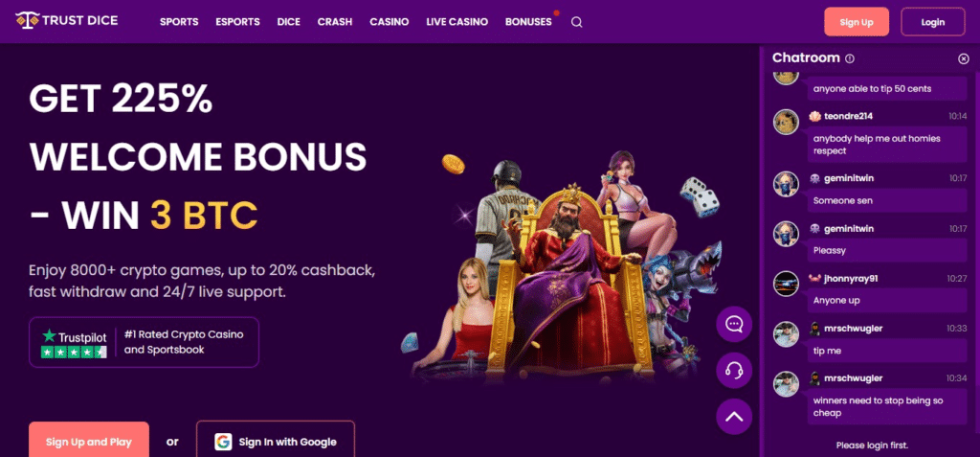Click the scroll-to-top arrow button
The image size is (980, 457).
[x=734, y=417]
